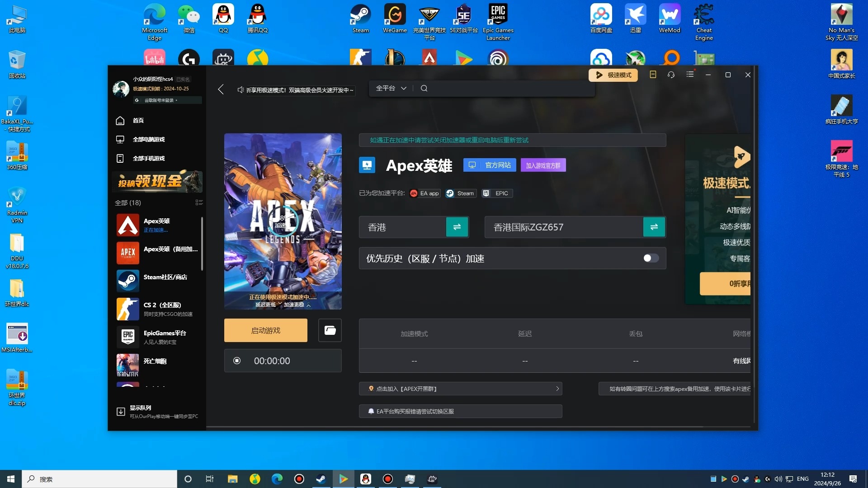Select CS 2 (全区服) game entry
868x488 pixels.
157,309
